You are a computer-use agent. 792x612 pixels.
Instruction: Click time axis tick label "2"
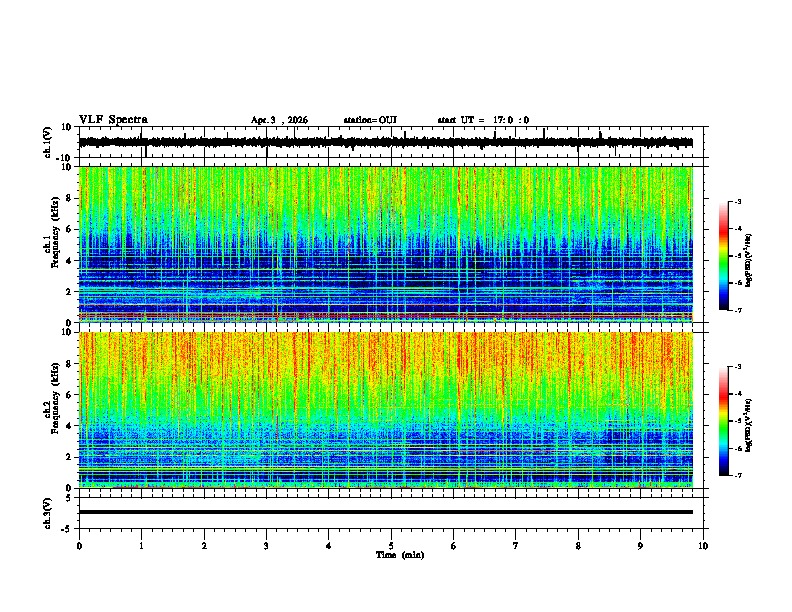click(x=204, y=546)
